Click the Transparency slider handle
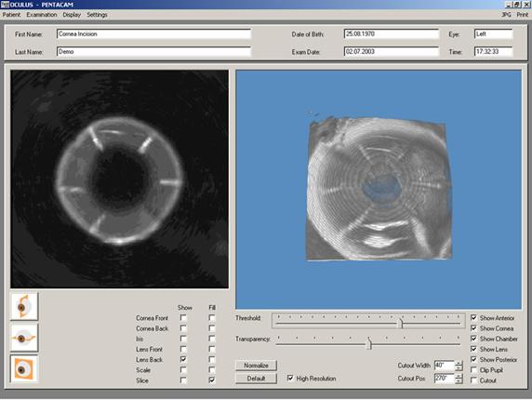The height and width of the screenshot is (400, 532). pyautogui.click(x=369, y=344)
